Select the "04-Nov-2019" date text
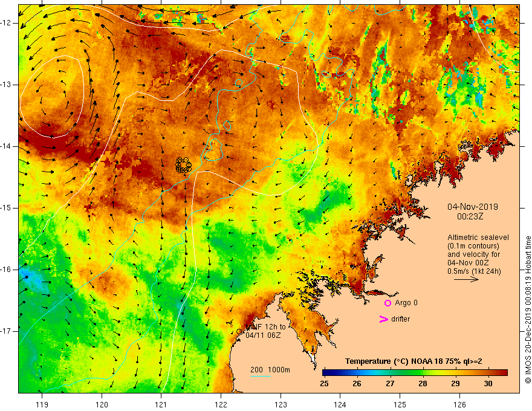Screen dimensions: 532x411 coord(473,207)
